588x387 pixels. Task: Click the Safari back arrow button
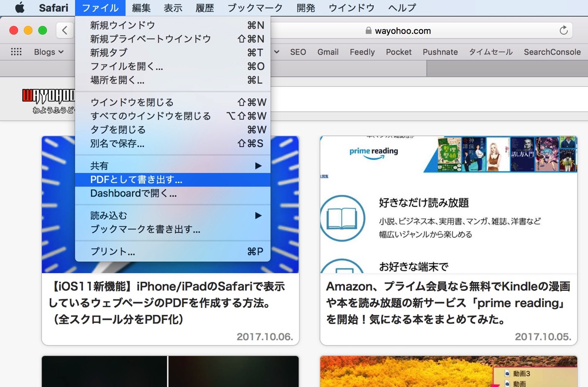coord(65,30)
